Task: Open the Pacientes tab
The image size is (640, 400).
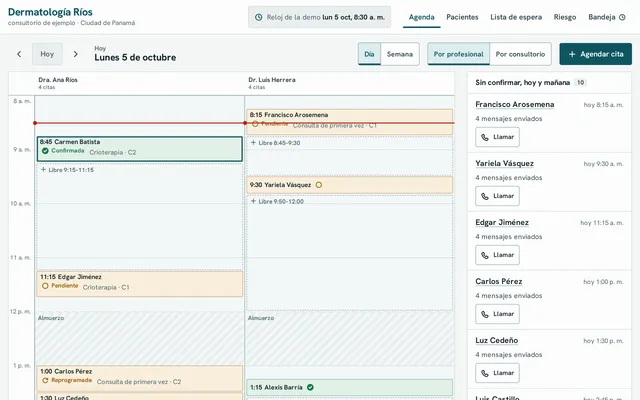Action: click(x=462, y=17)
